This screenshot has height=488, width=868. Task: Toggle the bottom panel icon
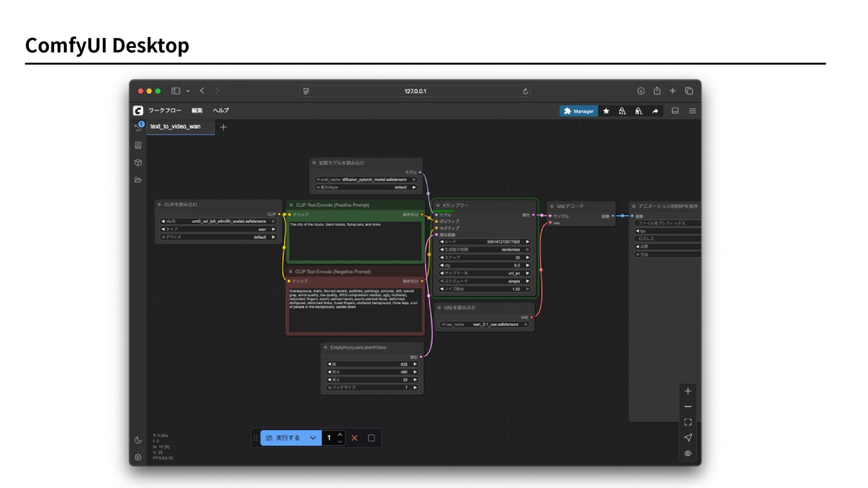coord(675,111)
